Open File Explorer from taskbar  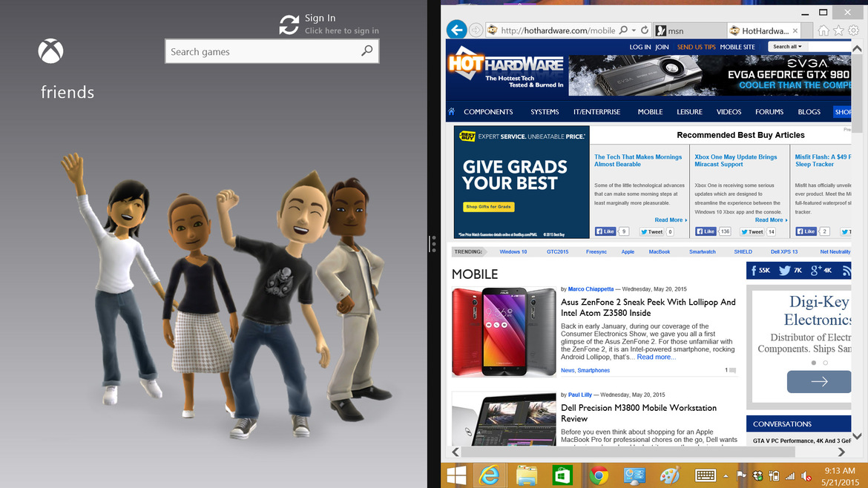tap(527, 476)
